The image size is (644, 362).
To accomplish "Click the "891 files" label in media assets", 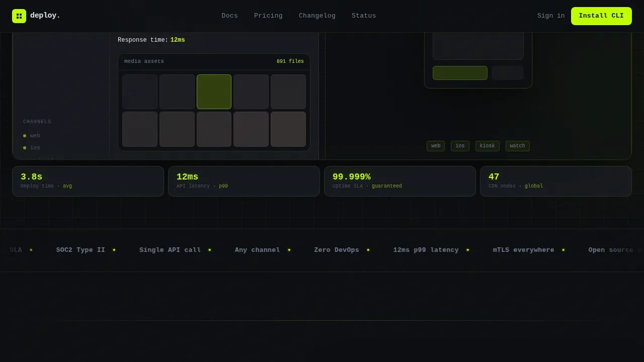I will click(x=290, y=61).
